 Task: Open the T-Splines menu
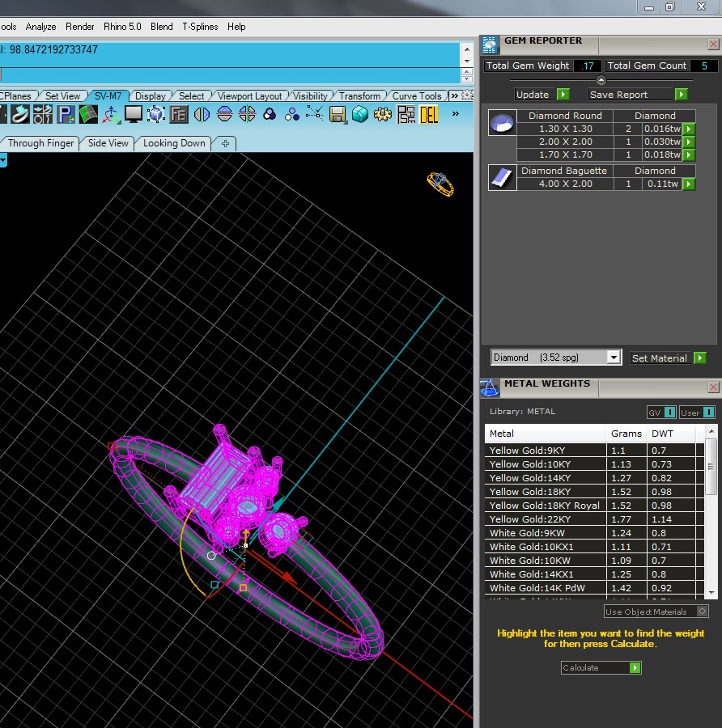pos(200,27)
